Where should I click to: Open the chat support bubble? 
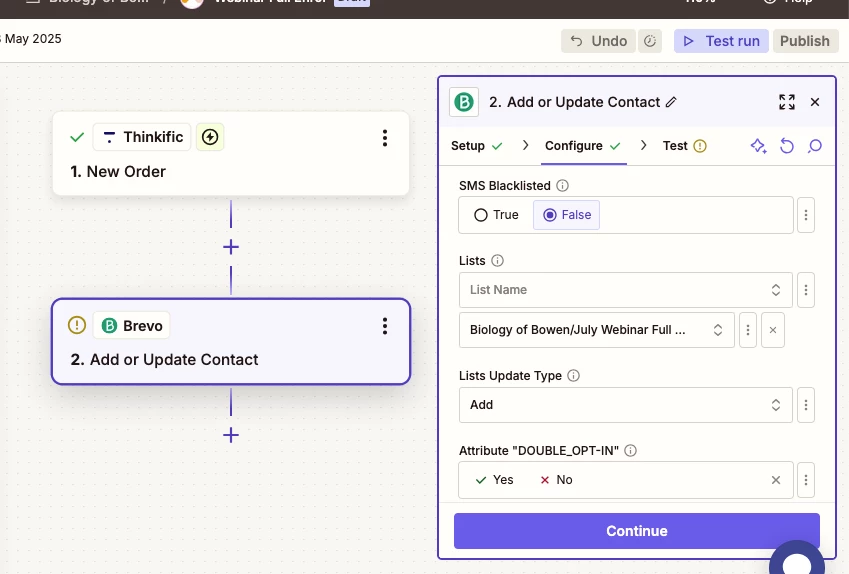point(797,558)
